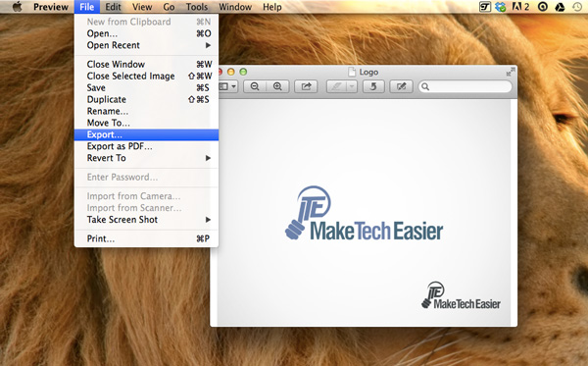Rotate the image with the rotate button
The image size is (588, 366).
point(373,86)
